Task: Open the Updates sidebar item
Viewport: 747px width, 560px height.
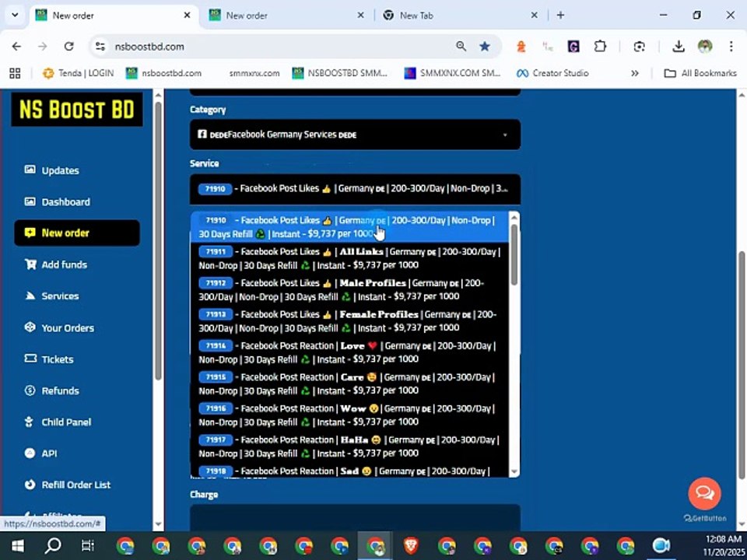Action: (51, 170)
